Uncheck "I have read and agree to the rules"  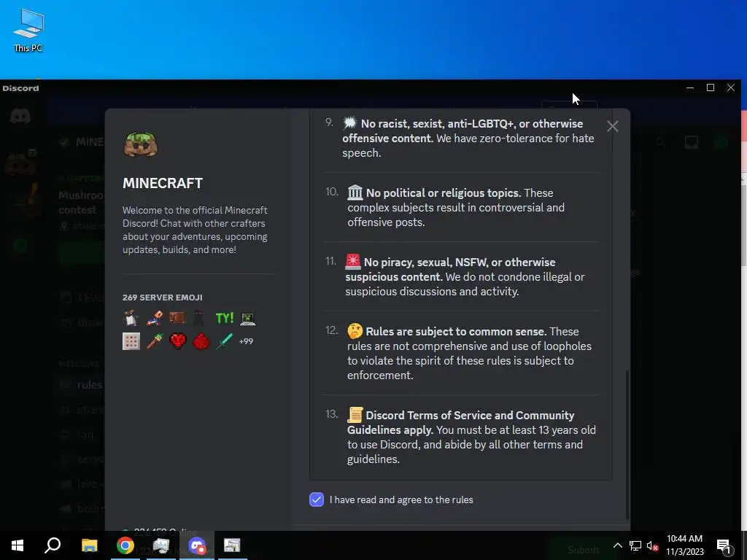[x=317, y=499]
